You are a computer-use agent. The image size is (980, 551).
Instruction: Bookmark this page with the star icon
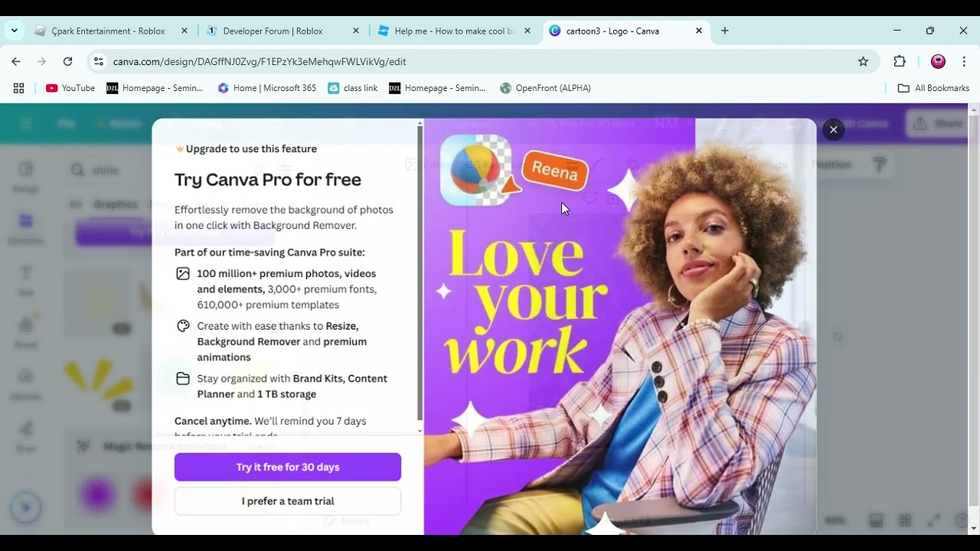pyautogui.click(x=863, y=61)
